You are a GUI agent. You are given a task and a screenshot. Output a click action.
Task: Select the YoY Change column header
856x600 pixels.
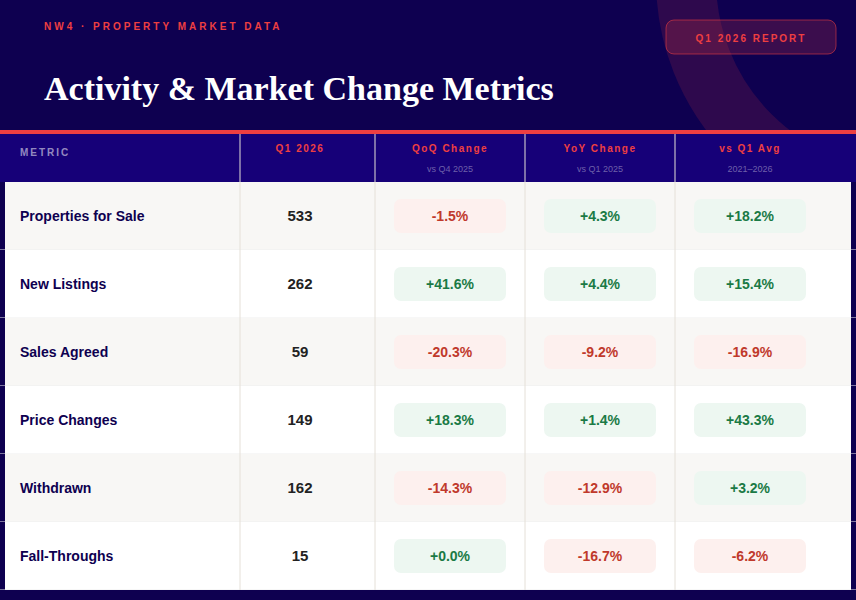tap(600, 149)
